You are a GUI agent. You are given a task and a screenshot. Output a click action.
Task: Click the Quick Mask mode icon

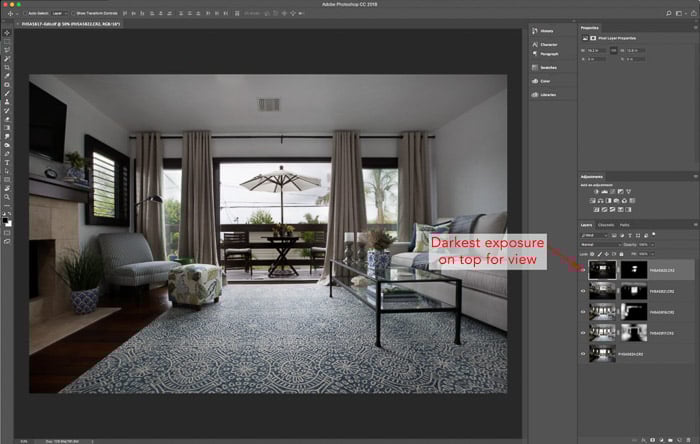tap(7, 232)
